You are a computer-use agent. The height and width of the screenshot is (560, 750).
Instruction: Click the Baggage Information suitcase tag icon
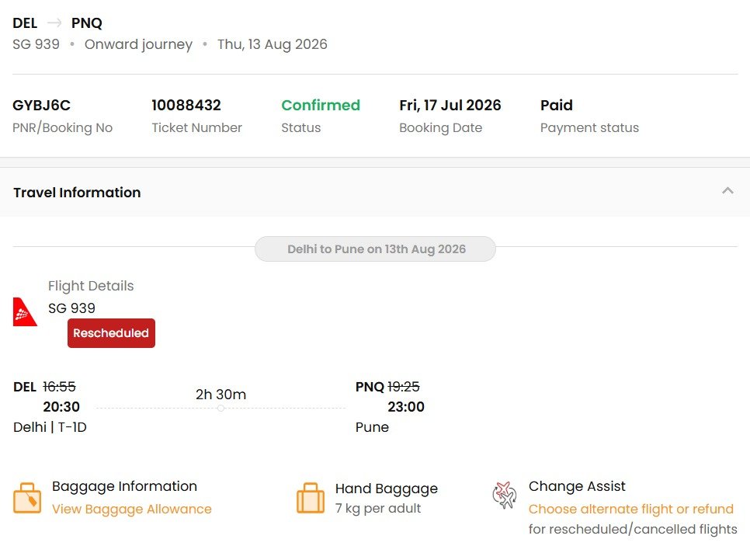click(x=27, y=498)
